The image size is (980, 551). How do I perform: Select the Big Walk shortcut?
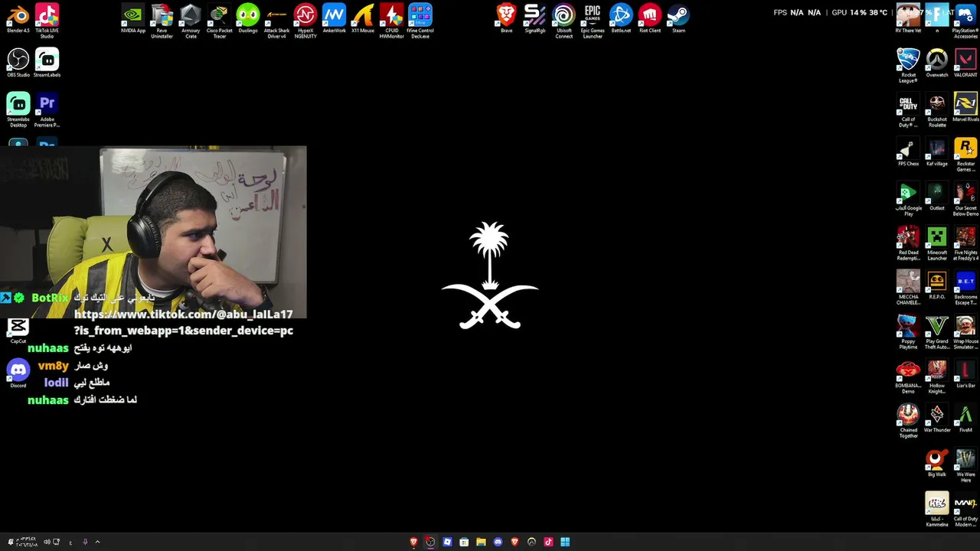tap(937, 462)
